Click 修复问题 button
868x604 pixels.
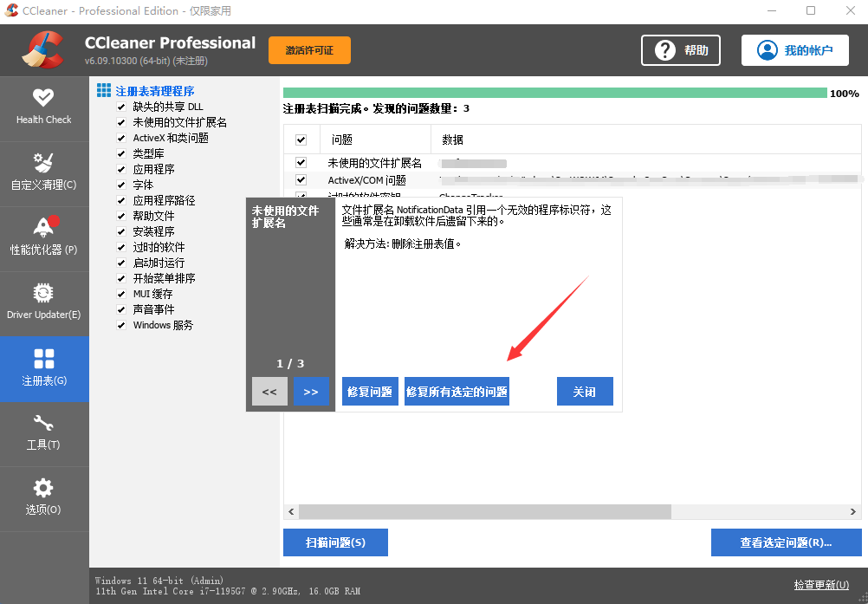(x=370, y=392)
